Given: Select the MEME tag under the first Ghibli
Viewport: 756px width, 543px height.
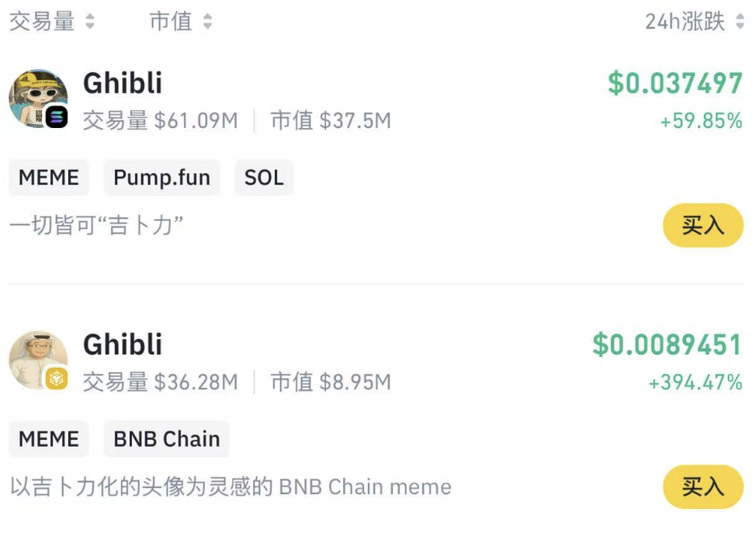Looking at the screenshot, I should (x=48, y=178).
